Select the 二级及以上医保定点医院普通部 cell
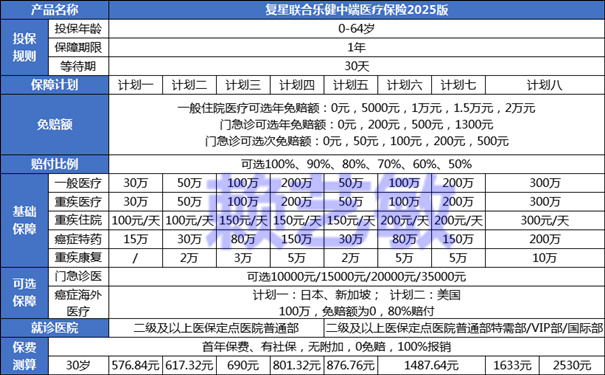The height and width of the screenshot is (375, 605). coord(216,328)
